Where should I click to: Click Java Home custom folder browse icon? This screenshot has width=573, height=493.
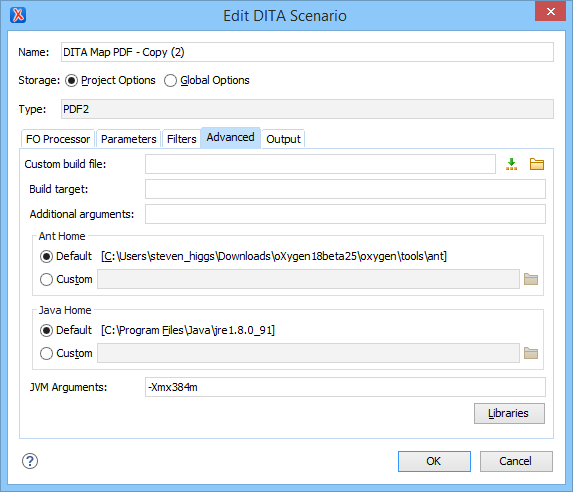(531, 353)
